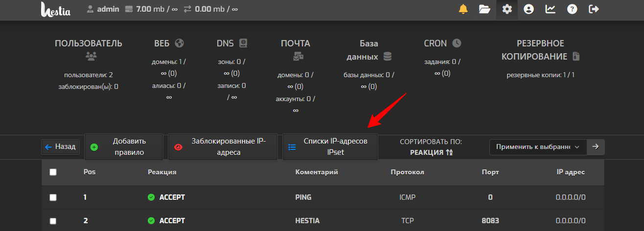This screenshot has width=644, height=231.
Task: Click the Добавить правило button
Action: (x=124, y=147)
